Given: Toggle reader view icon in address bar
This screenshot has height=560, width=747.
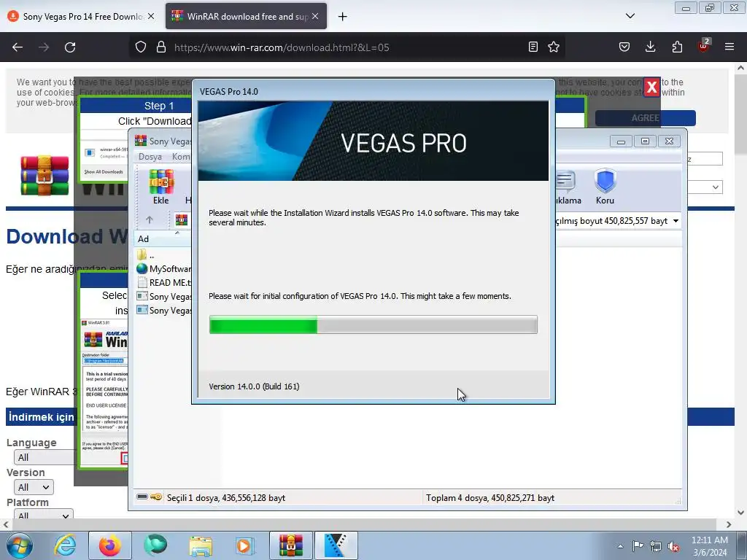Looking at the screenshot, I should (533, 47).
